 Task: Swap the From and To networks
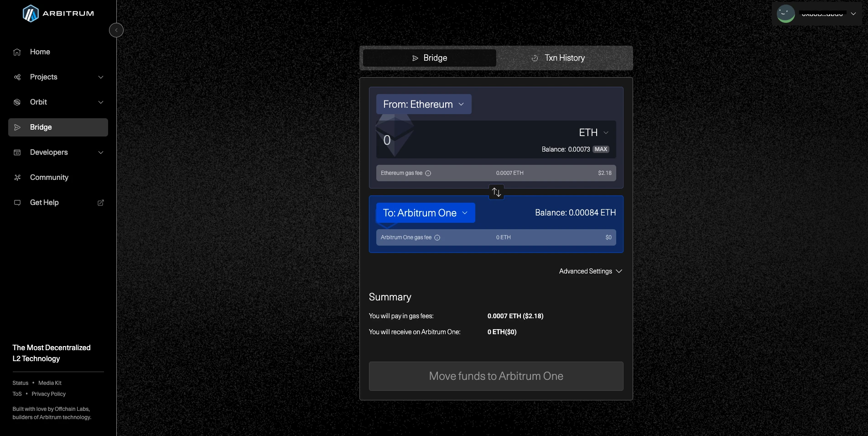click(496, 192)
